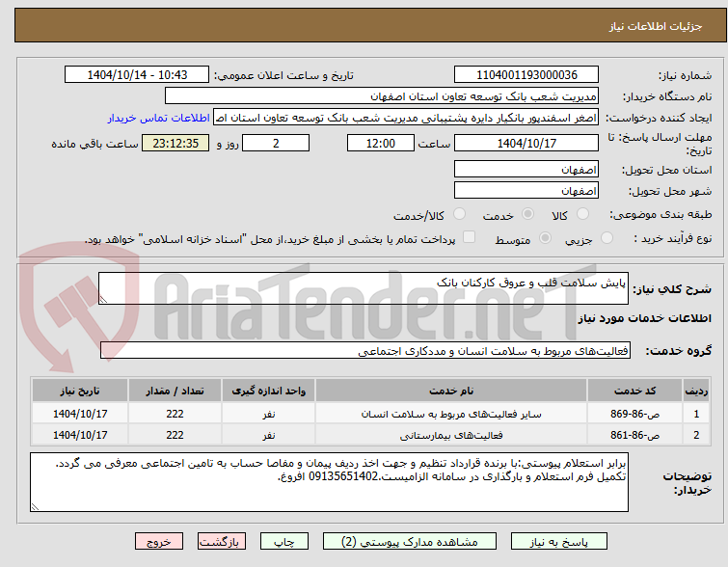Select the متوسط purchase type radio
The height and width of the screenshot is (567, 728).
coord(545,238)
